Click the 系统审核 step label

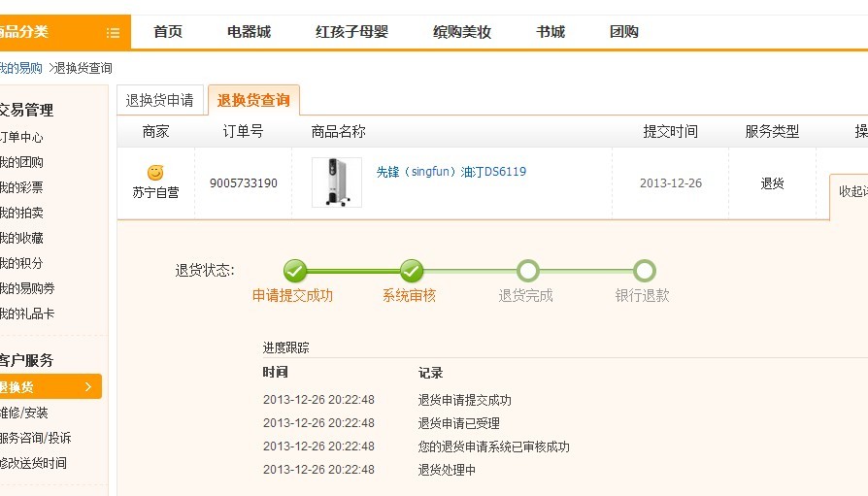[x=409, y=296]
